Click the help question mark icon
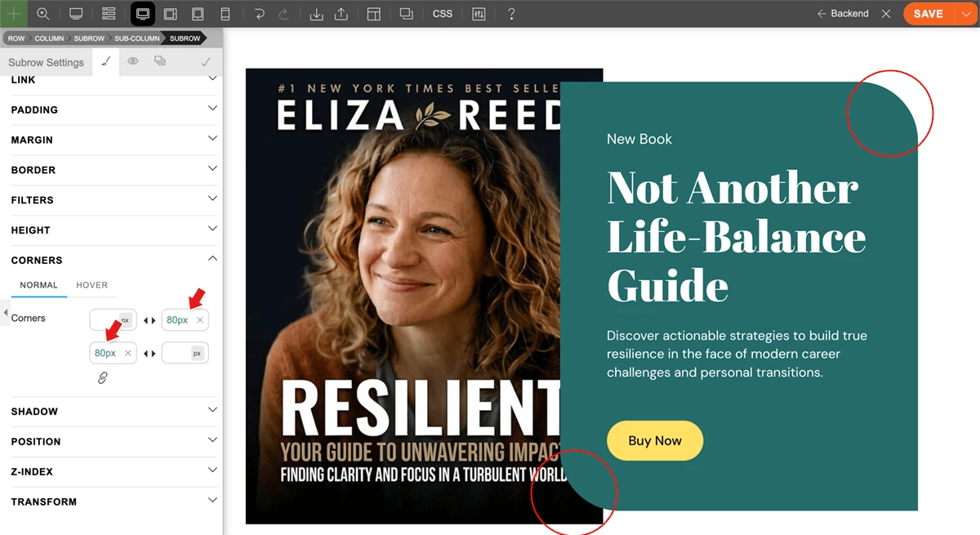 [511, 14]
